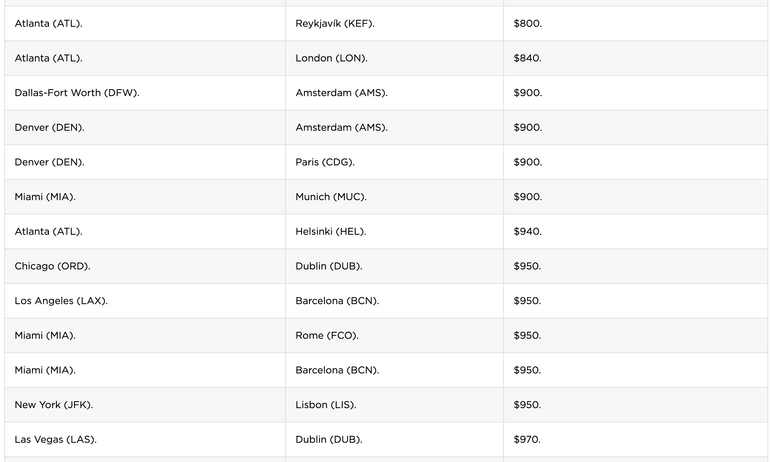The width and height of the screenshot is (770, 462).
Task: Click the Rome (FCO) destination cell
Action: [327, 336]
